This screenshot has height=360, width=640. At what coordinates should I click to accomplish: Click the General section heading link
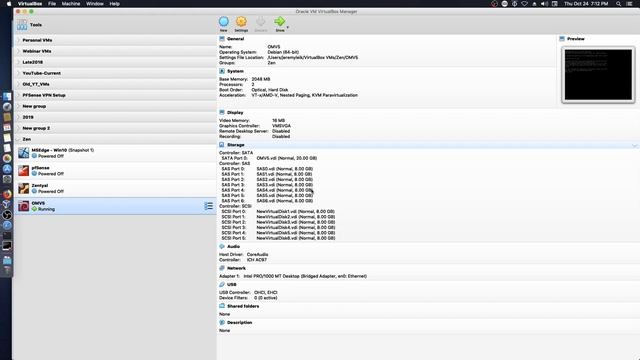tap(236, 39)
